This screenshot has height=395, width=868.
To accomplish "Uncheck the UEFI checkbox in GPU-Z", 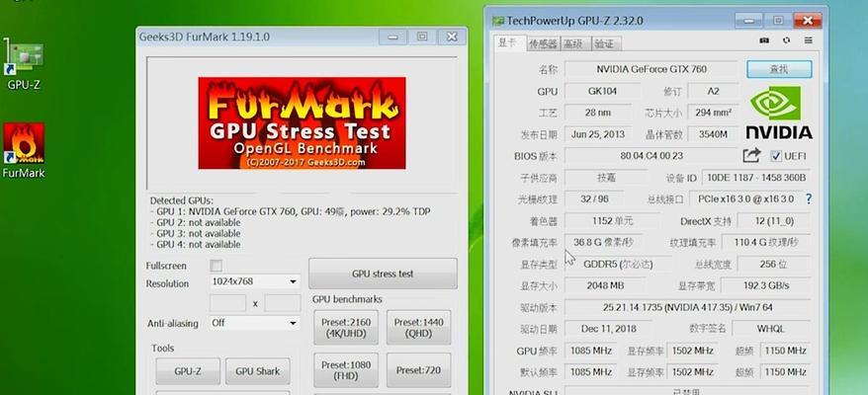I will click(x=776, y=156).
